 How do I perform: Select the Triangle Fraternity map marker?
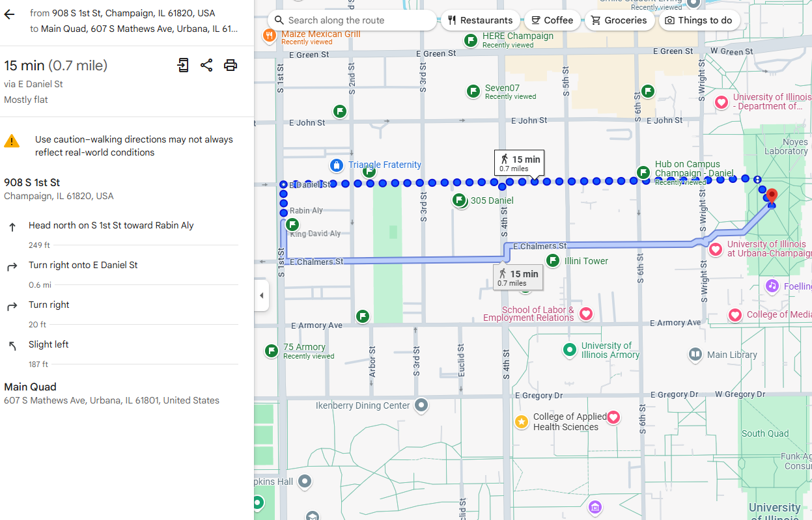click(336, 165)
